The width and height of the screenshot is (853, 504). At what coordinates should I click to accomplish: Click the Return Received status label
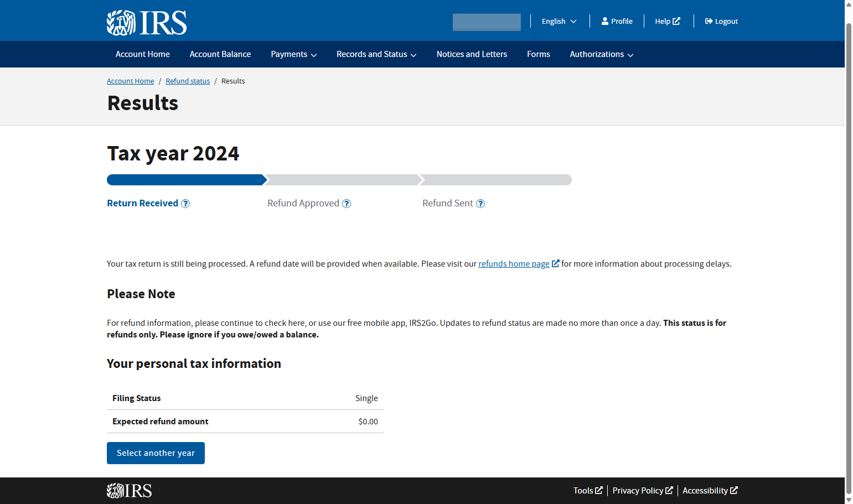(142, 204)
